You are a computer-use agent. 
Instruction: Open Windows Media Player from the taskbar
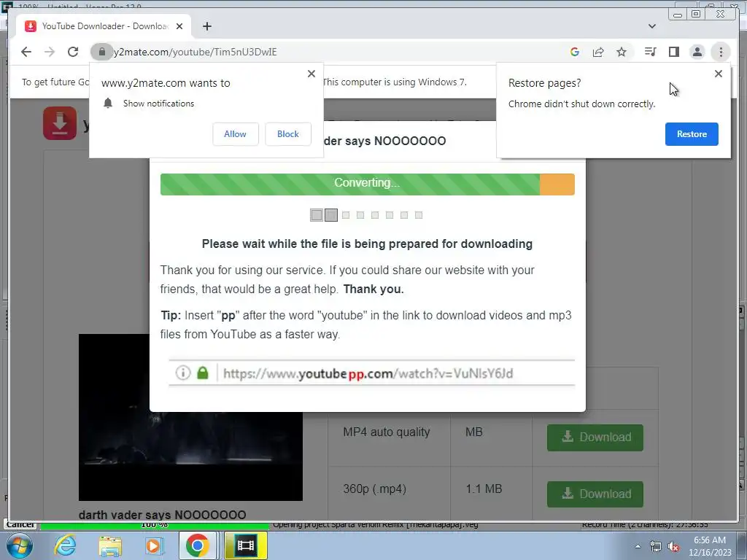(155, 545)
